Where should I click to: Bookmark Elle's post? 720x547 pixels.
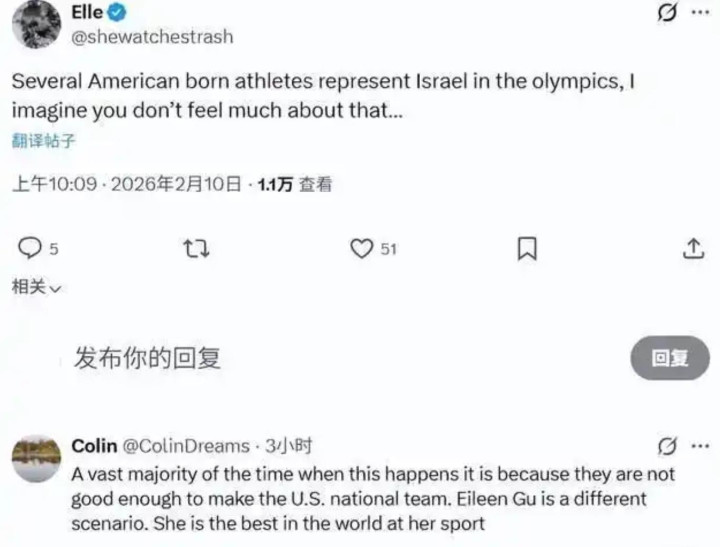point(527,248)
